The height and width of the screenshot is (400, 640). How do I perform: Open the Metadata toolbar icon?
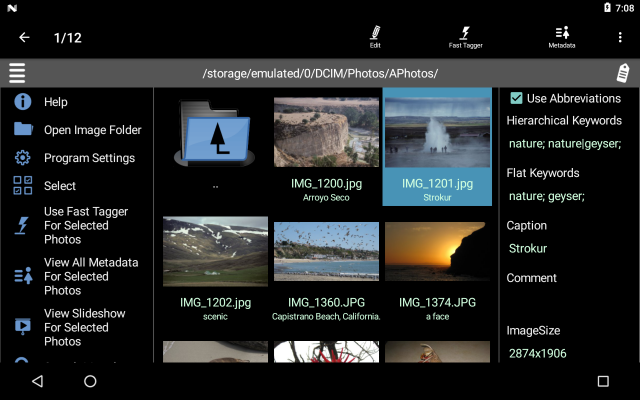[x=562, y=37]
